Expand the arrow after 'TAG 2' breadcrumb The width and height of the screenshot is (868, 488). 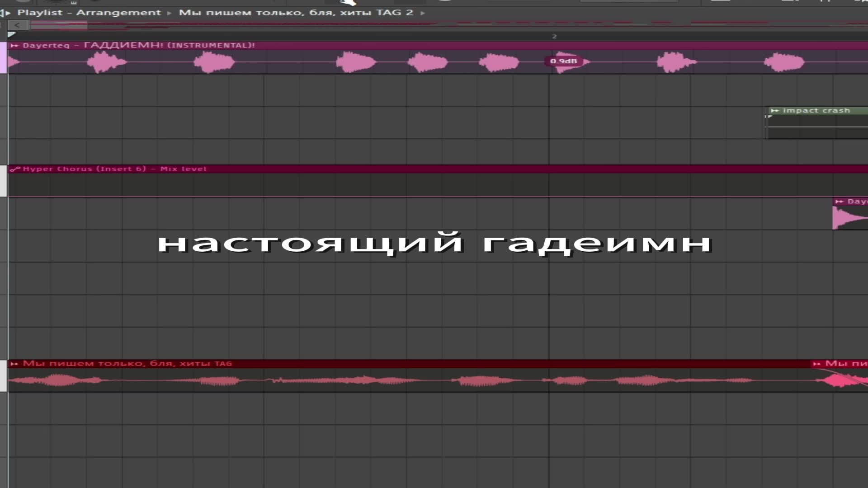coord(423,13)
